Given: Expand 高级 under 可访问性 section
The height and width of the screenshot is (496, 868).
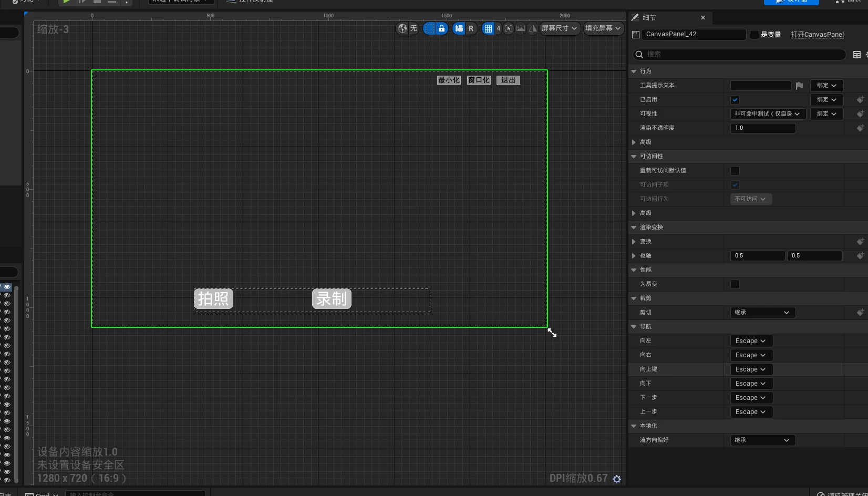Looking at the screenshot, I should coord(634,213).
